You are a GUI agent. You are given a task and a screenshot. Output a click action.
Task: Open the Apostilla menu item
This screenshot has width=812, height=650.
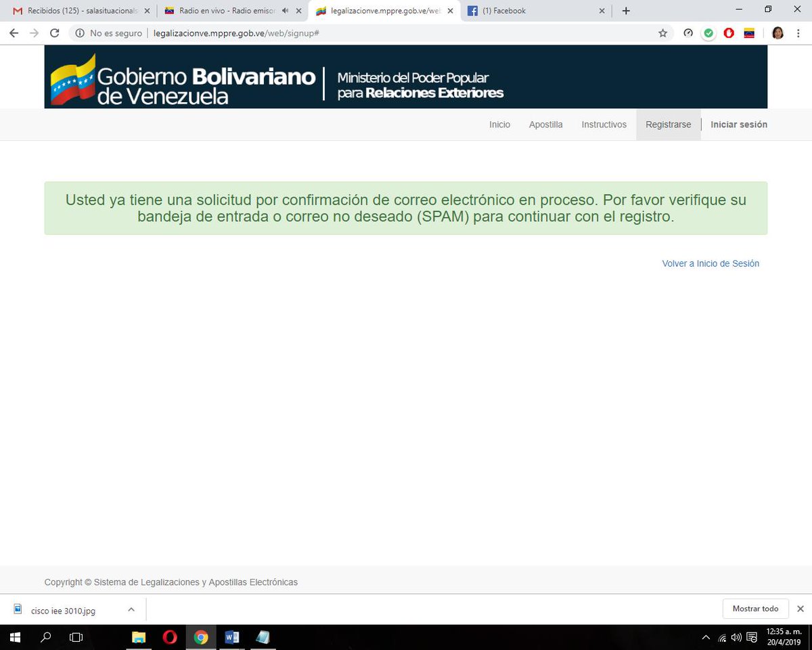(546, 125)
